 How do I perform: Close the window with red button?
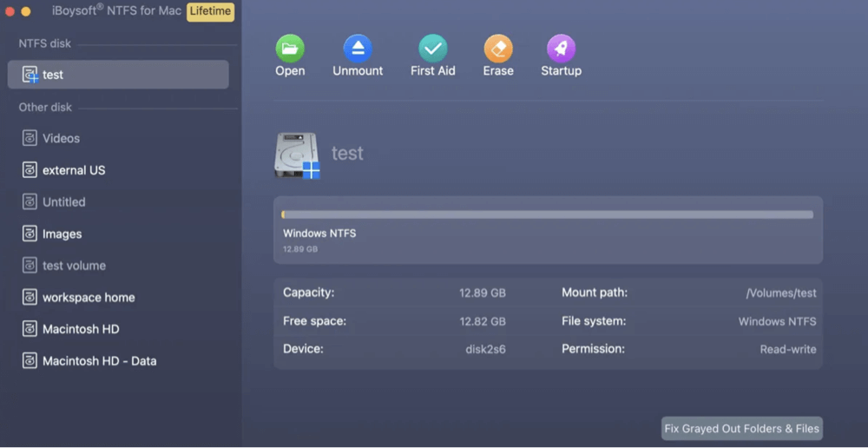(x=10, y=11)
